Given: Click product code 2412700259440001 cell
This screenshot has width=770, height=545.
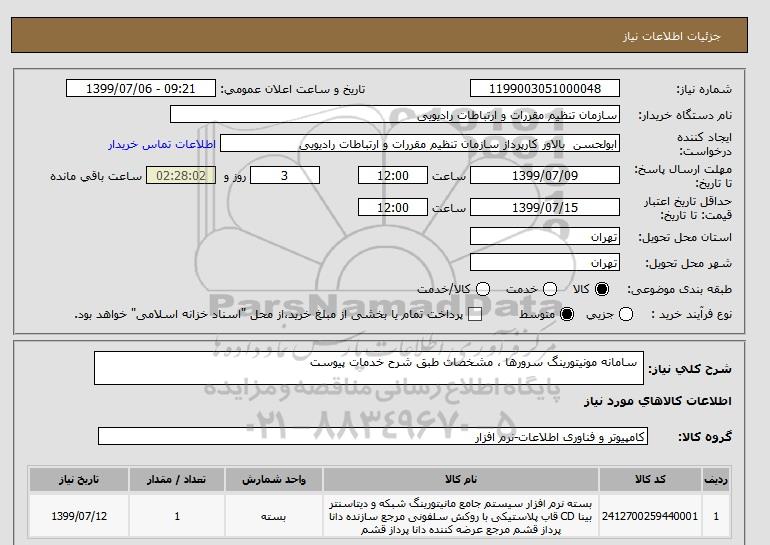Looking at the screenshot, I should (x=650, y=516).
